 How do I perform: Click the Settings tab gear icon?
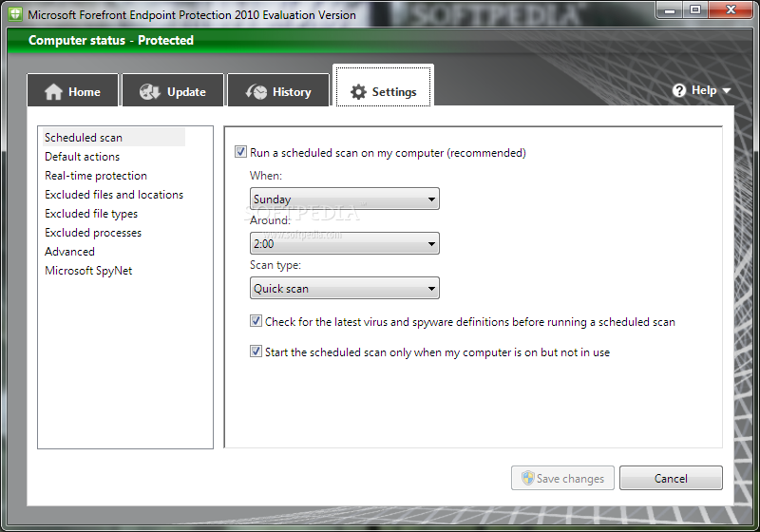click(358, 91)
